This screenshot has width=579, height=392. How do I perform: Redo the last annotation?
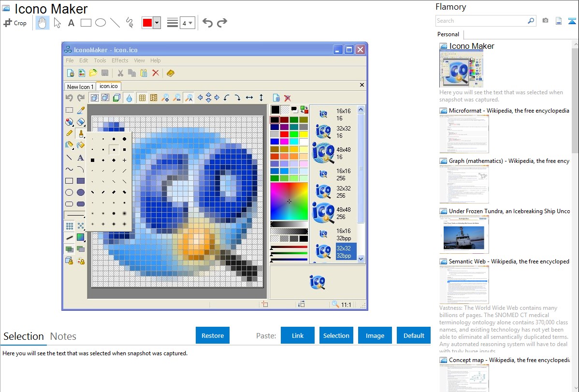[x=222, y=23]
